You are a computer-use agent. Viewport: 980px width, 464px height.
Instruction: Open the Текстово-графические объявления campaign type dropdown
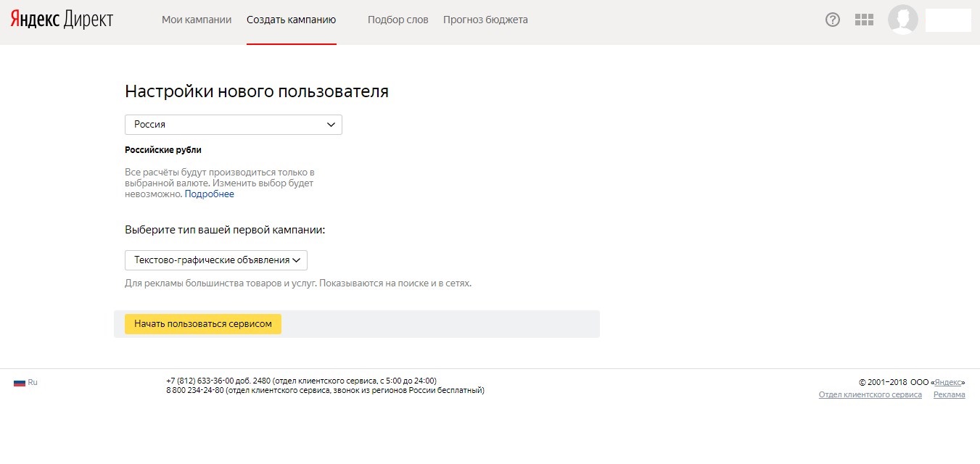[x=216, y=260]
